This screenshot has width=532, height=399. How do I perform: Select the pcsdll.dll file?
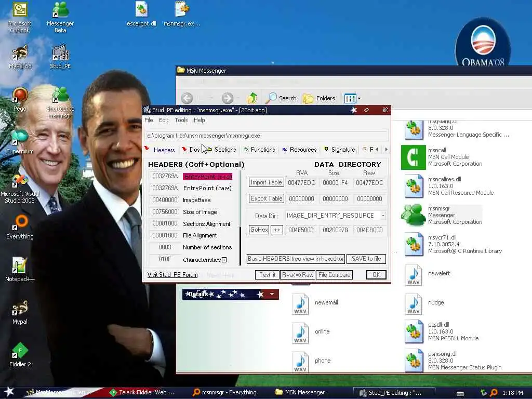click(x=414, y=331)
